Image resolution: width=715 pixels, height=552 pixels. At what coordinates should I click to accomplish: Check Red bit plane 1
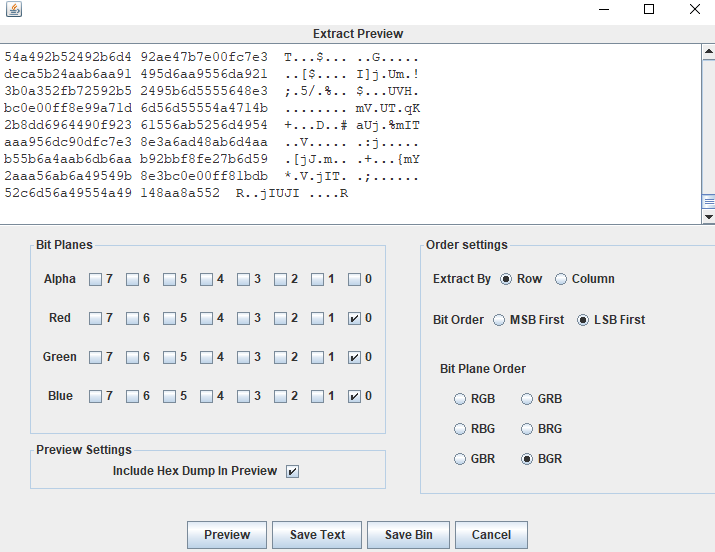click(x=317, y=318)
